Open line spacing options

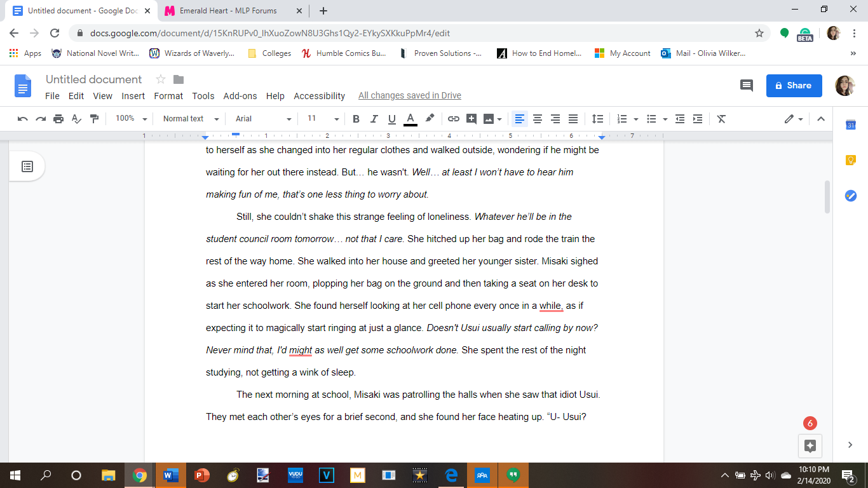pos(597,119)
